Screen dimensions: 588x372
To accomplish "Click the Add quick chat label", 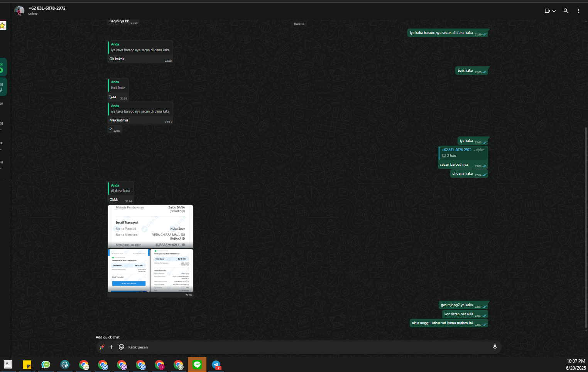I will [108, 337].
